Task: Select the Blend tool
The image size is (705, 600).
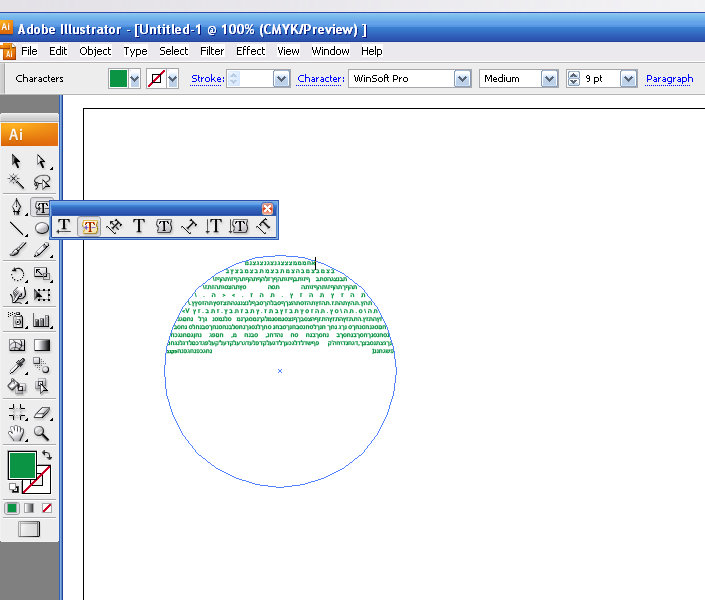Action: coord(41,365)
